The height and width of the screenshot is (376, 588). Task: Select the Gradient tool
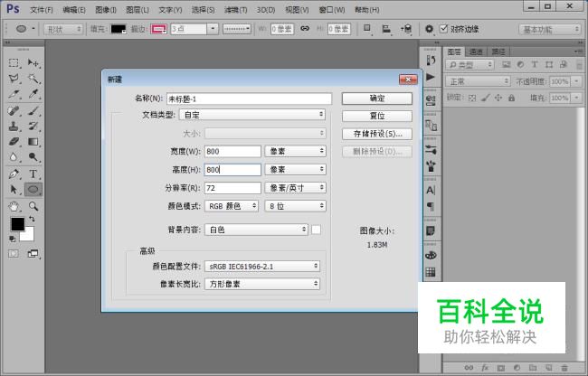pos(33,142)
